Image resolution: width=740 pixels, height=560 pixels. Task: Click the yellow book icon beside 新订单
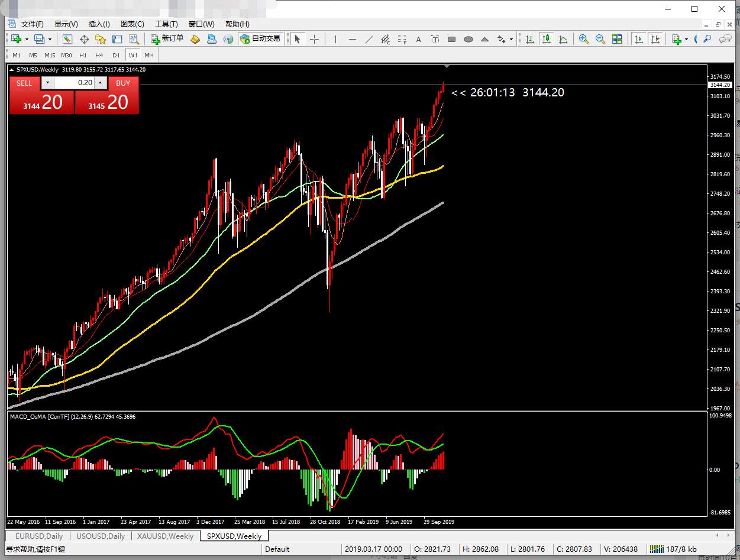tap(195, 39)
